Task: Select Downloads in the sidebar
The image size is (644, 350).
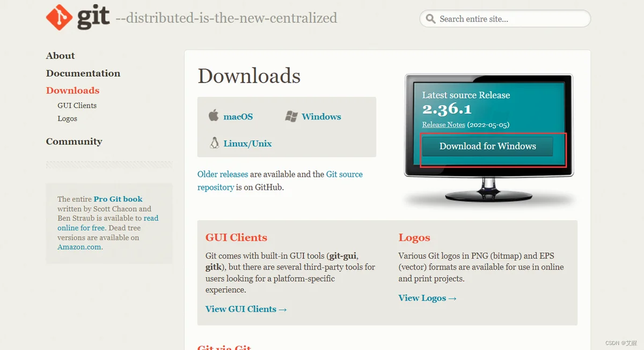Action: tap(72, 91)
